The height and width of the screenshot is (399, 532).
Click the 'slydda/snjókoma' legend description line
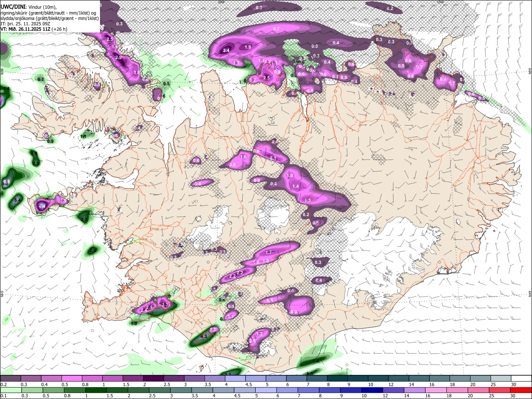click(49, 18)
